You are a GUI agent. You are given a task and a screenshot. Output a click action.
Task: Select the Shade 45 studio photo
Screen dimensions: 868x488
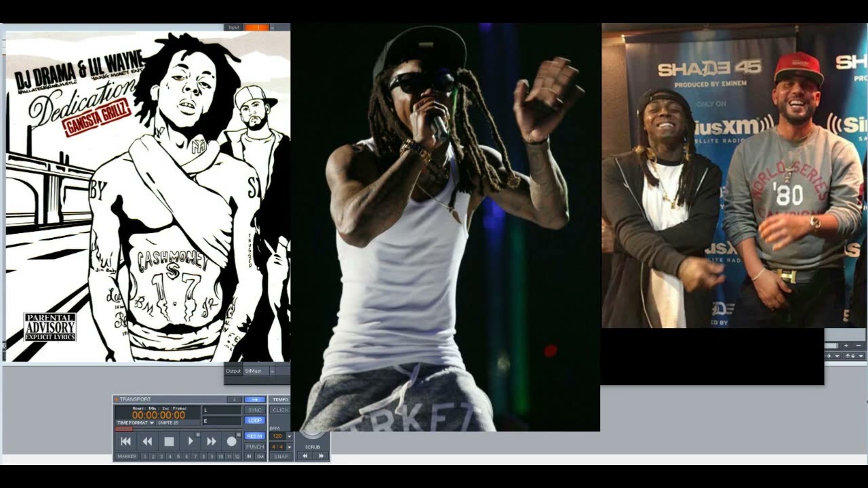tap(734, 176)
